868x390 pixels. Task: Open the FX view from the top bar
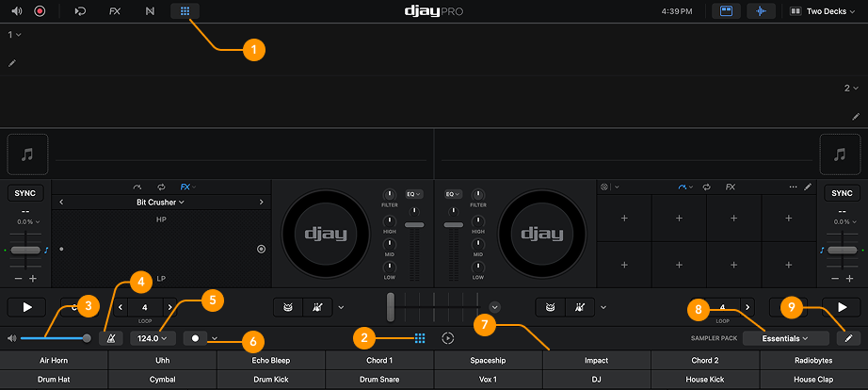[x=115, y=11]
